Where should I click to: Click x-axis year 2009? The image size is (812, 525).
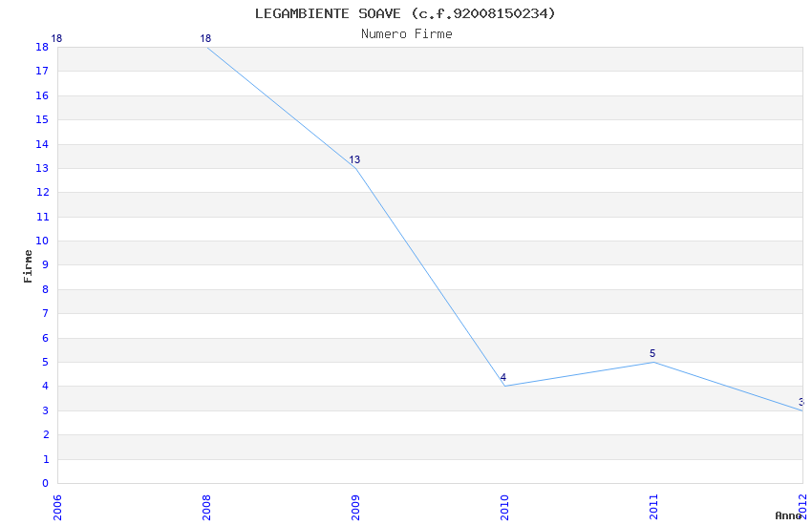coord(355,507)
